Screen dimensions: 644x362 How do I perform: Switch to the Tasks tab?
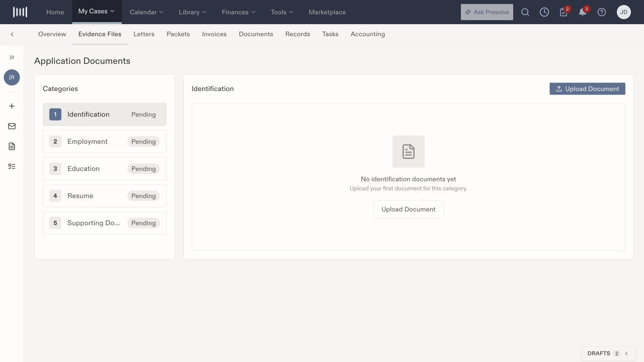pyautogui.click(x=331, y=34)
